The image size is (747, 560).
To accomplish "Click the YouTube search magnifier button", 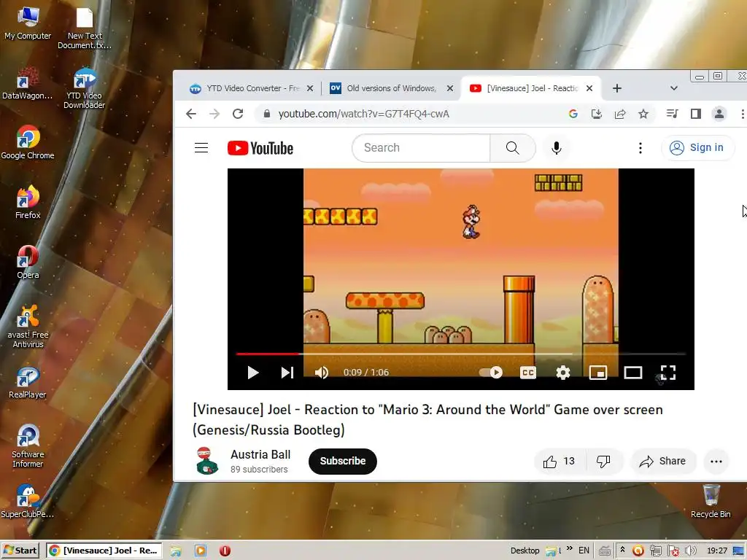I will point(513,147).
